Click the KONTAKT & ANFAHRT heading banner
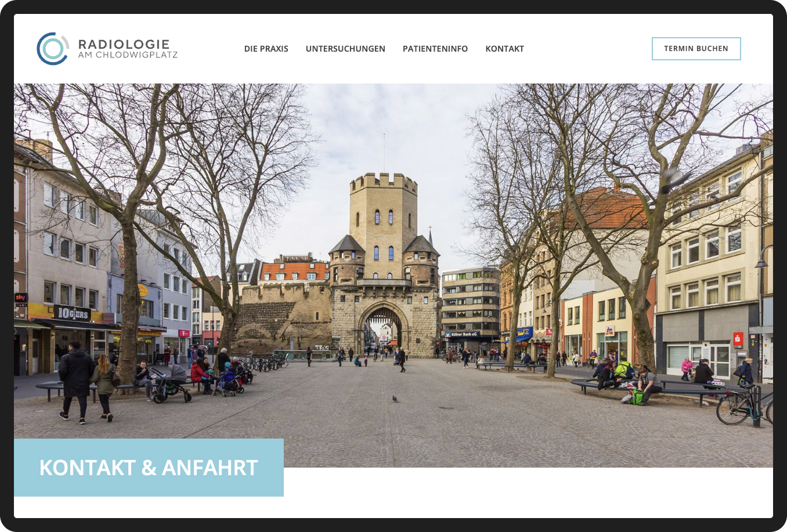This screenshot has height=532, width=787. 149,468
